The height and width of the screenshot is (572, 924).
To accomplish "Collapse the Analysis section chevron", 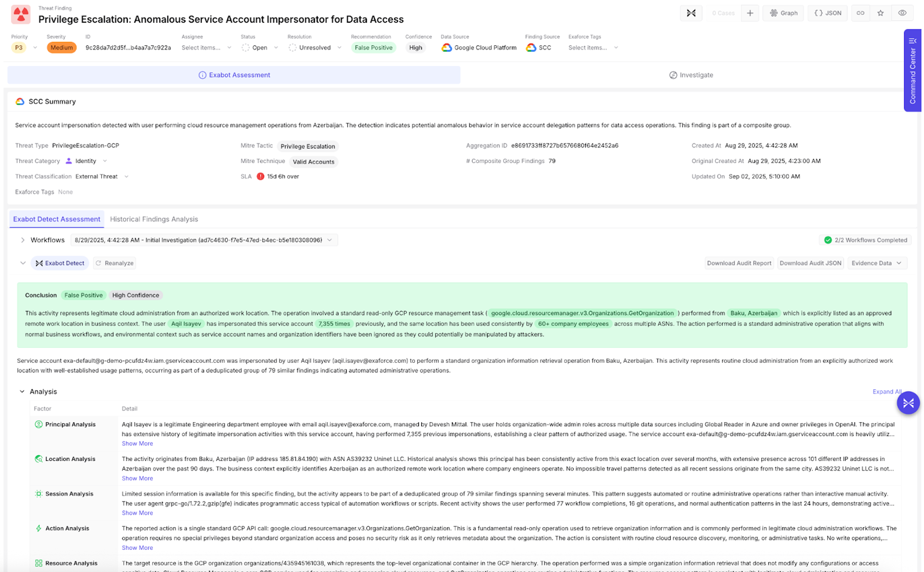I will coord(22,392).
